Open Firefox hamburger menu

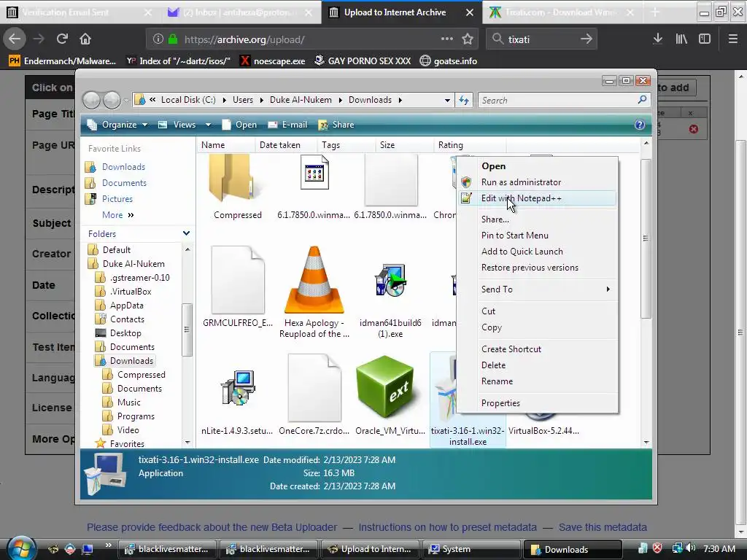[x=732, y=39]
